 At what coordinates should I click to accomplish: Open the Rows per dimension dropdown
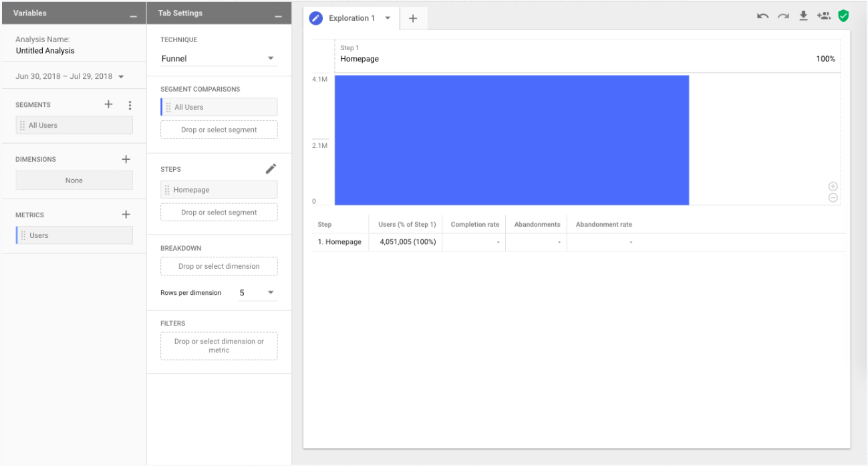click(257, 293)
